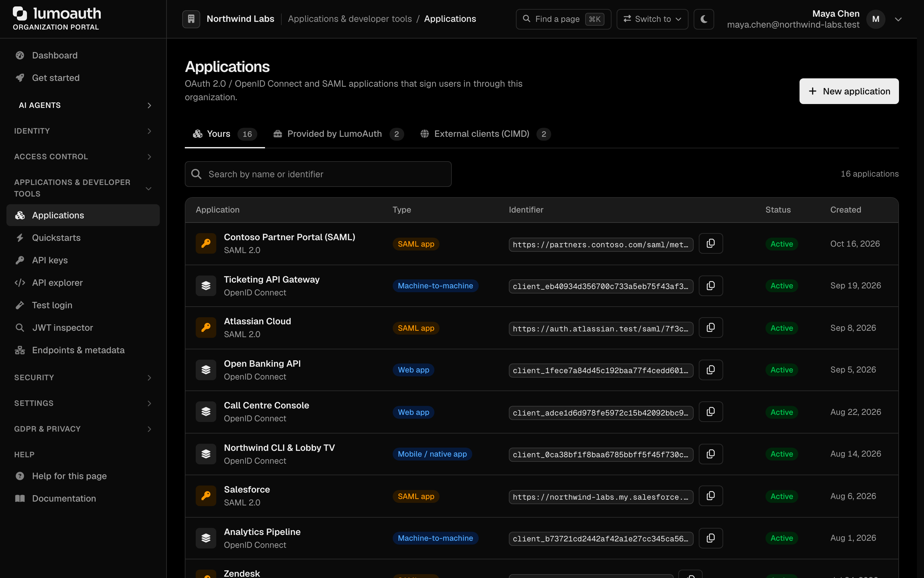Open the Analytics Pipeline application row

542,538
